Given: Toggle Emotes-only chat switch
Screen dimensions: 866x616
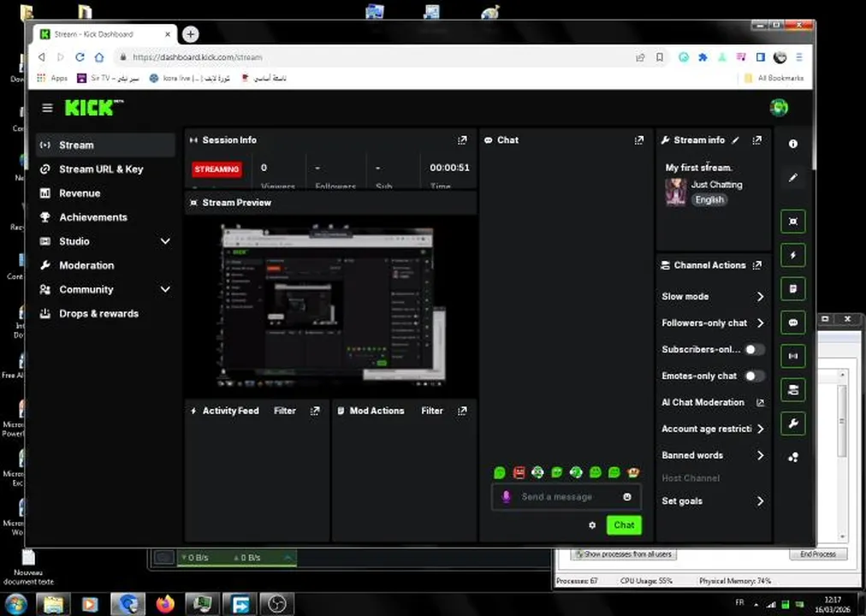Looking at the screenshot, I should coord(755,376).
